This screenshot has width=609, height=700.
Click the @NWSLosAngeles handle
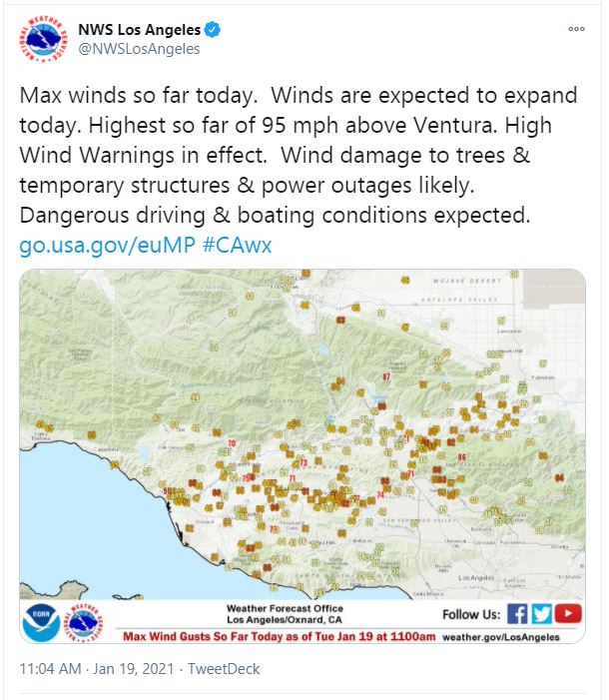point(139,49)
